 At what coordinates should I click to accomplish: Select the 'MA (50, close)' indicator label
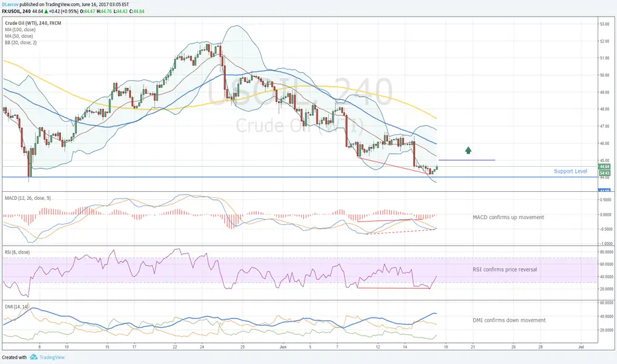tap(19, 36)
